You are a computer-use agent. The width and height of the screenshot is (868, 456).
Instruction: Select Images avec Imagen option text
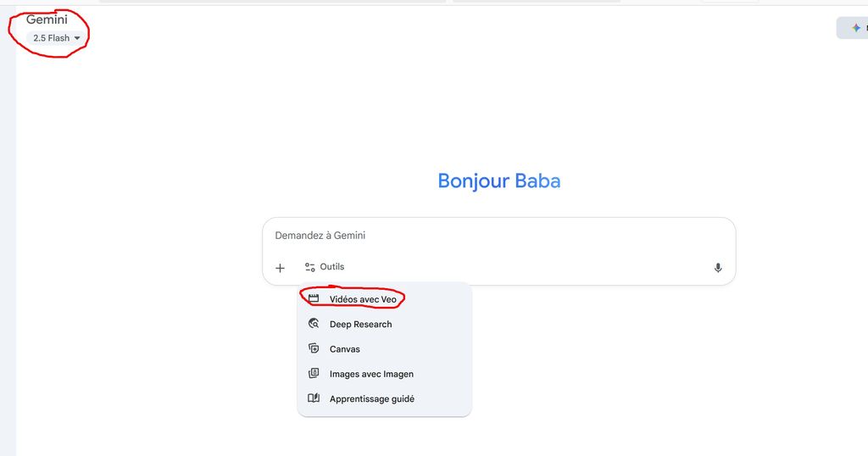(371, 374)
